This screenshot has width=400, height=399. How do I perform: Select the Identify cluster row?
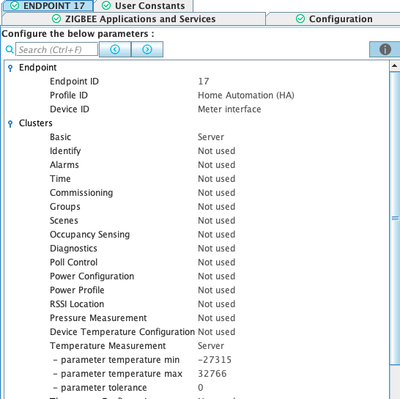point(65,151)
